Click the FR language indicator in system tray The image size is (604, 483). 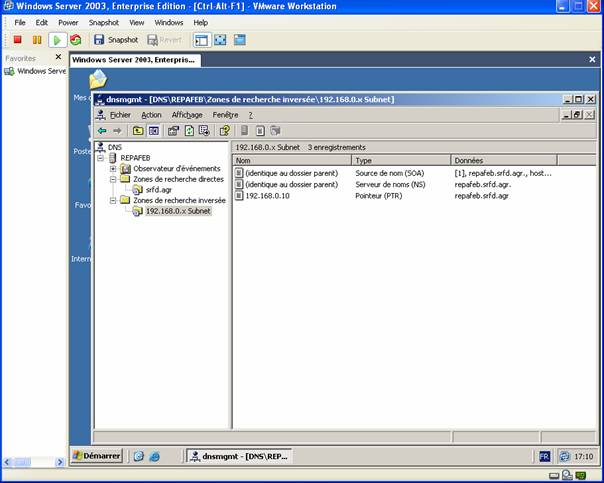pos(545,457)
